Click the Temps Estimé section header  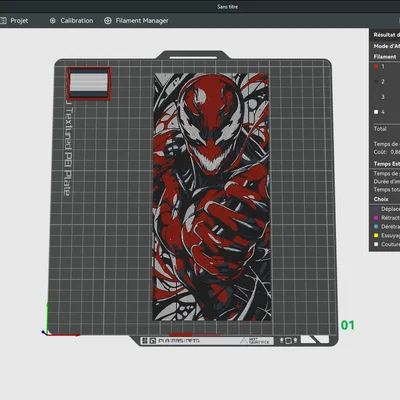coord(387,164)
